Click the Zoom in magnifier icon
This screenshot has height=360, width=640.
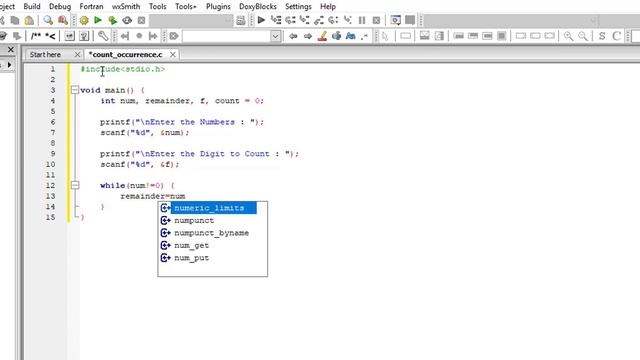(x=568, y=36)
